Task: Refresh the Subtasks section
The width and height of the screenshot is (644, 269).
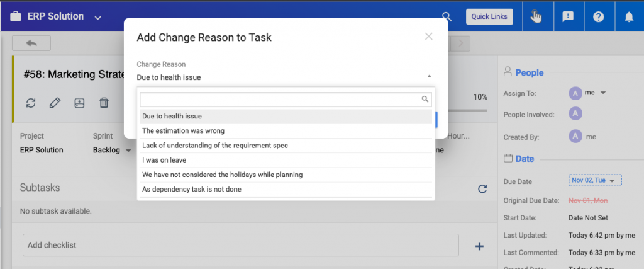Action: pyautogui.click(x=482, y=188)
